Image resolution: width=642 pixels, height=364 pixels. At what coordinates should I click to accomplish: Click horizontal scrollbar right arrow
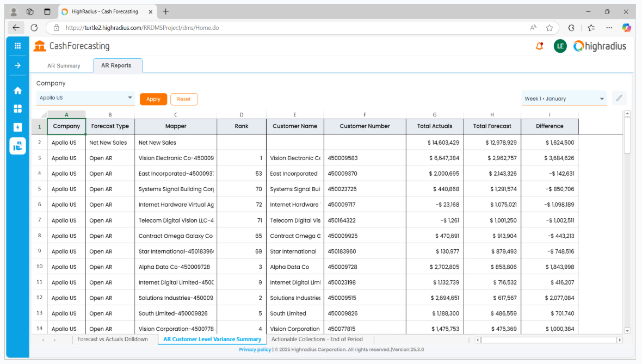tap(620, 340)
